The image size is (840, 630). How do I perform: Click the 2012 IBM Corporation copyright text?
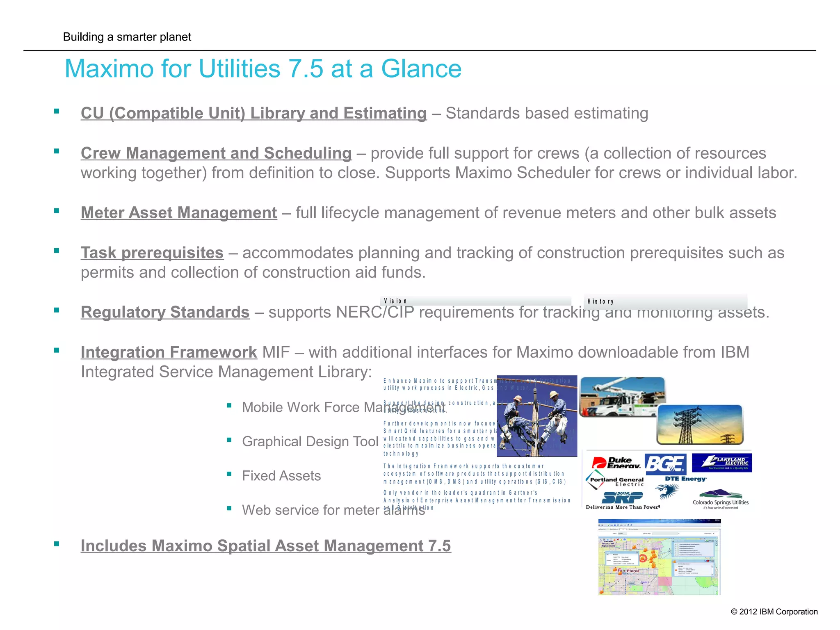774,612
